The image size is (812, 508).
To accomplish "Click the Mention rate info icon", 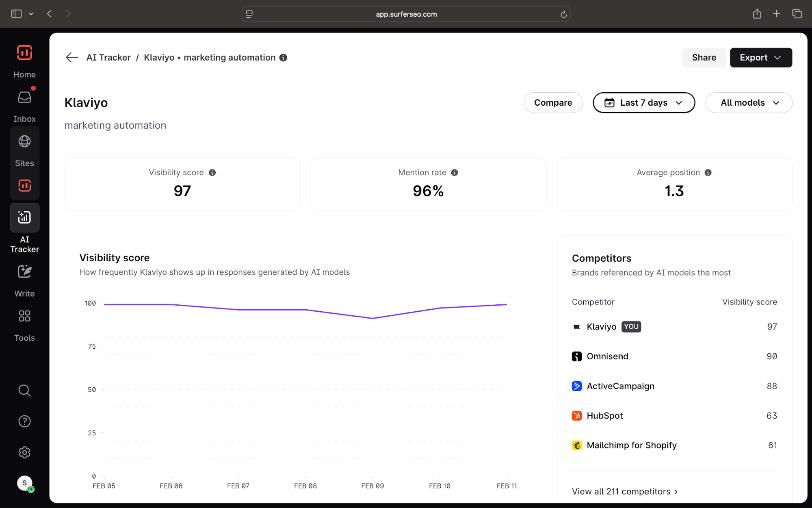I will pyautogui.click(x=455, y=173).
